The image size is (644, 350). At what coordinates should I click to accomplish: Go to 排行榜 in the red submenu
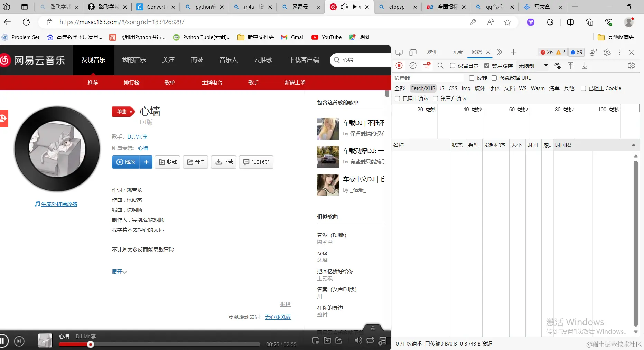132,83
